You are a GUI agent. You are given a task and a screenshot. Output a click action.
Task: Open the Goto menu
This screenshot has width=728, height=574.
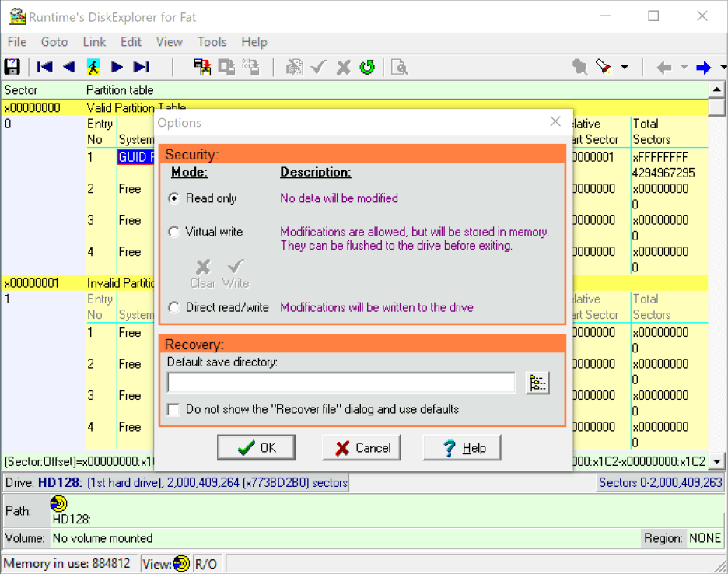54,42
